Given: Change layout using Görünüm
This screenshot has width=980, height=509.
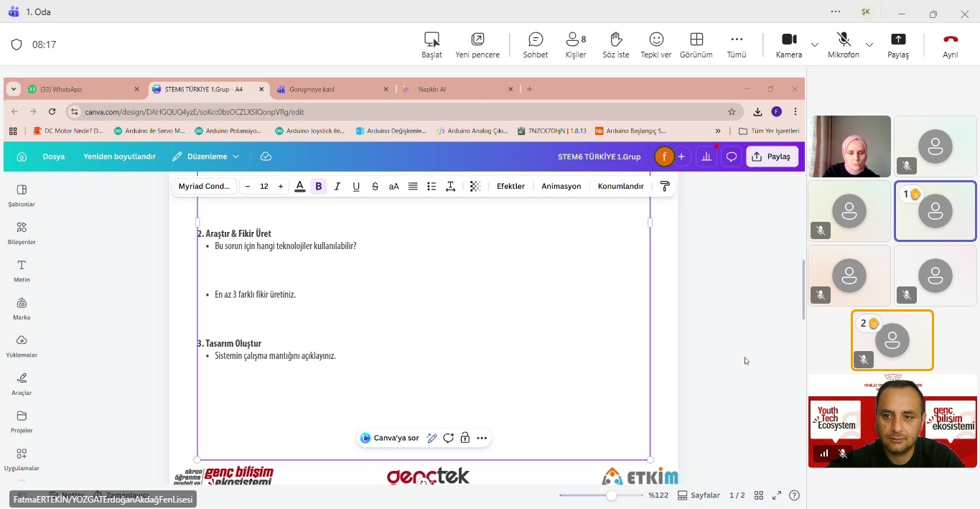Looking at the screenshot, I should (696, 45).
